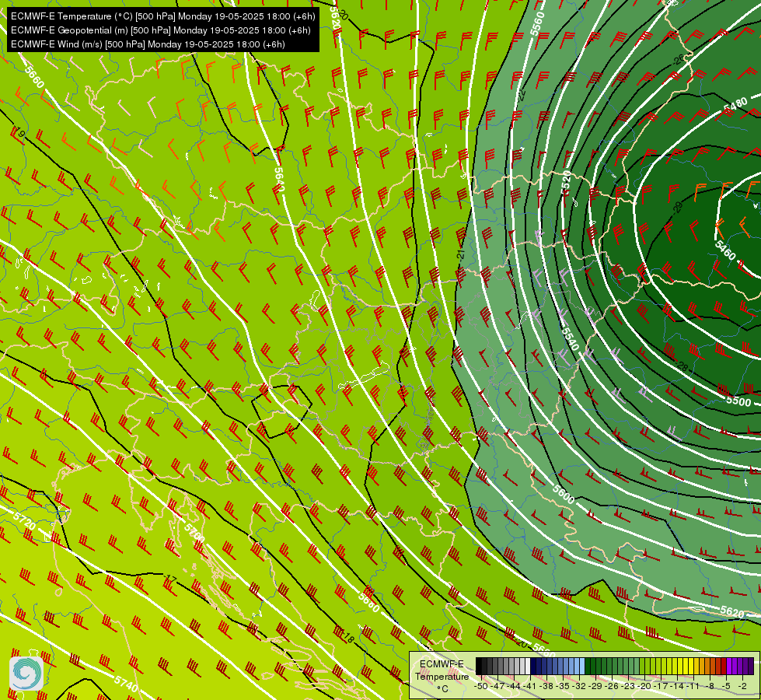The image size is (761, 700).
Task: Click the 5460 geopotential contour label
Action: 725,250
